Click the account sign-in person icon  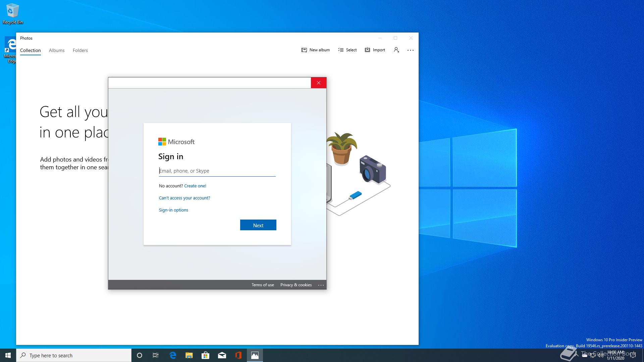(x=396, y=50)
